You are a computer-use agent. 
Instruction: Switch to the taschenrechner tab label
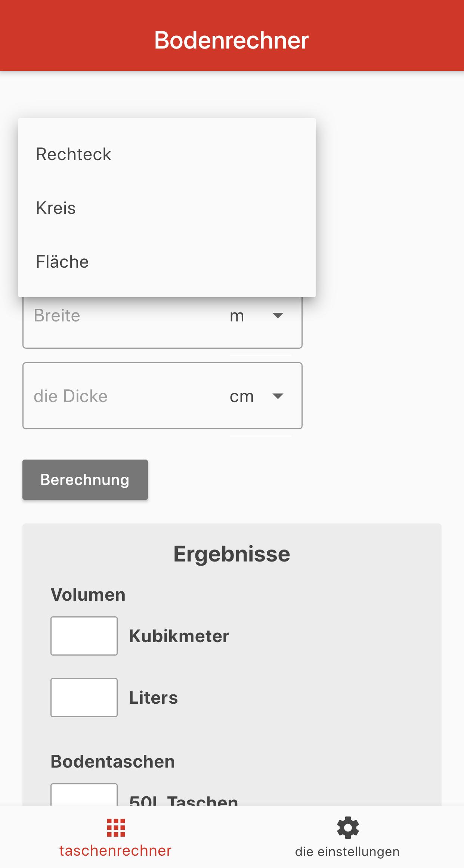pos(115,851)
